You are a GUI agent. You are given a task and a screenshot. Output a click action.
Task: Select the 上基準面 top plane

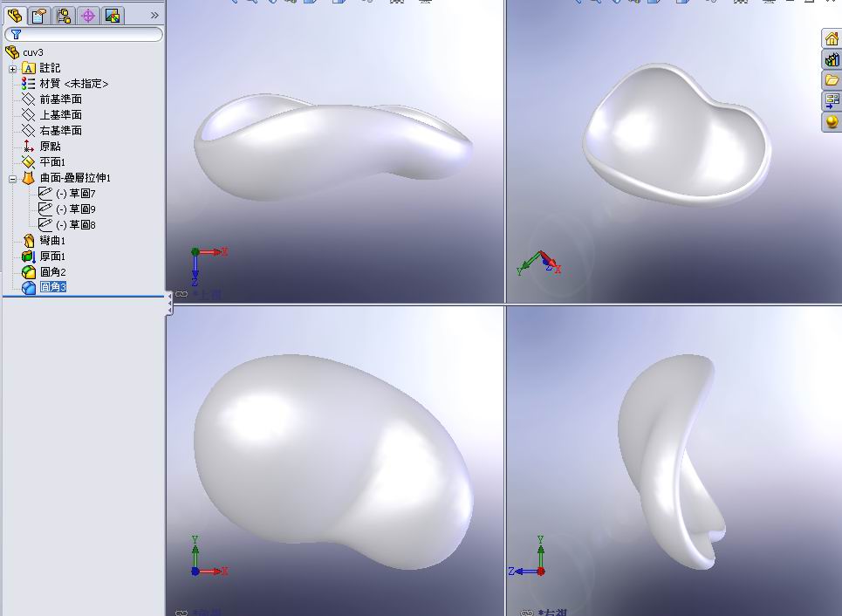pyautogui.click(x=61, y=114)
